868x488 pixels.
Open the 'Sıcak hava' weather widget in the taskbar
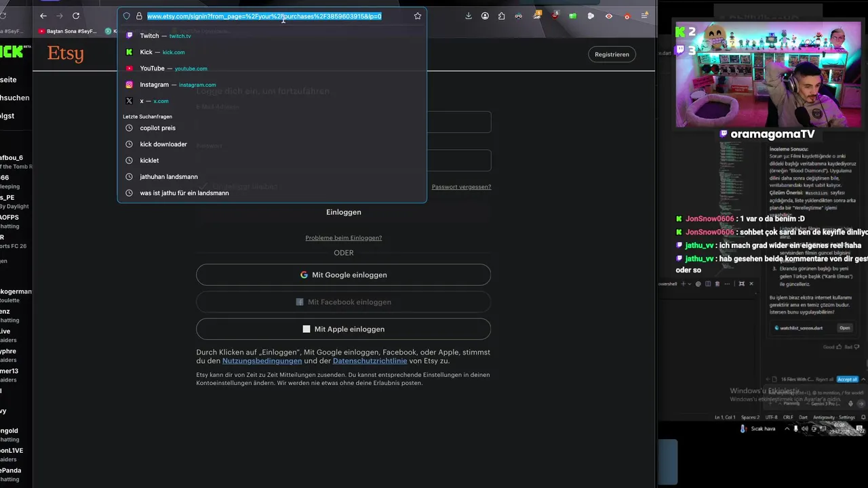[x=757, y=428]
